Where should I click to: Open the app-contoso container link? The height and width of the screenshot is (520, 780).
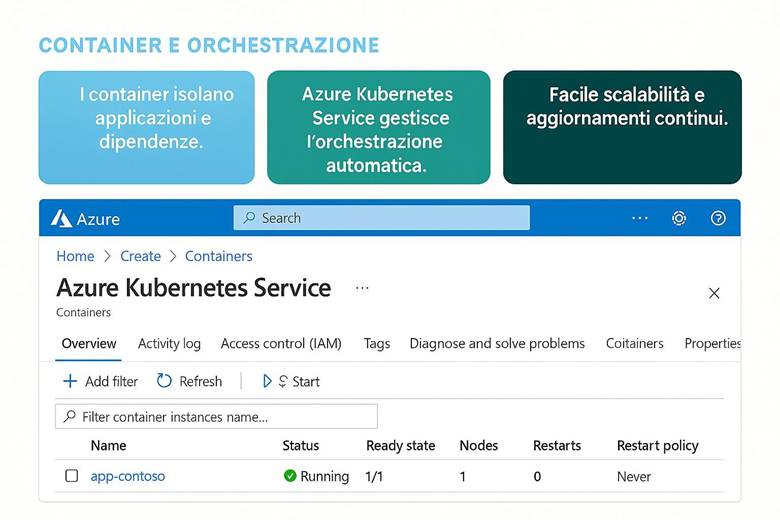(x=128, y=476)
